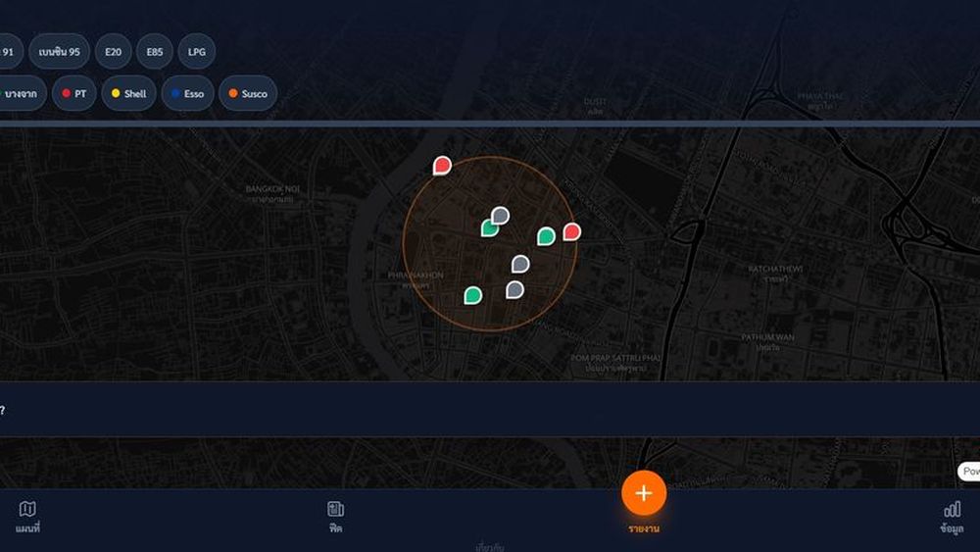Select lowest gray station pin
Screen dimensions: 980x552
(x=515, y=290)
